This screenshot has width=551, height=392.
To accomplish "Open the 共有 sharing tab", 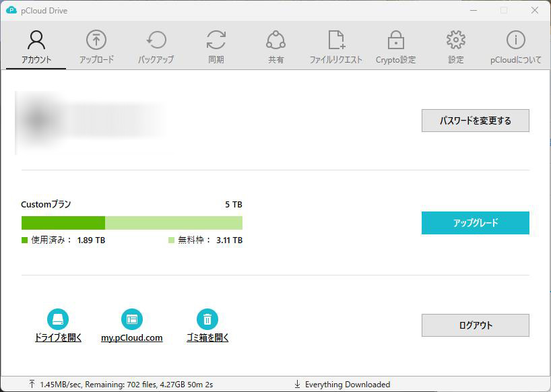I will [x=276, y=46].
